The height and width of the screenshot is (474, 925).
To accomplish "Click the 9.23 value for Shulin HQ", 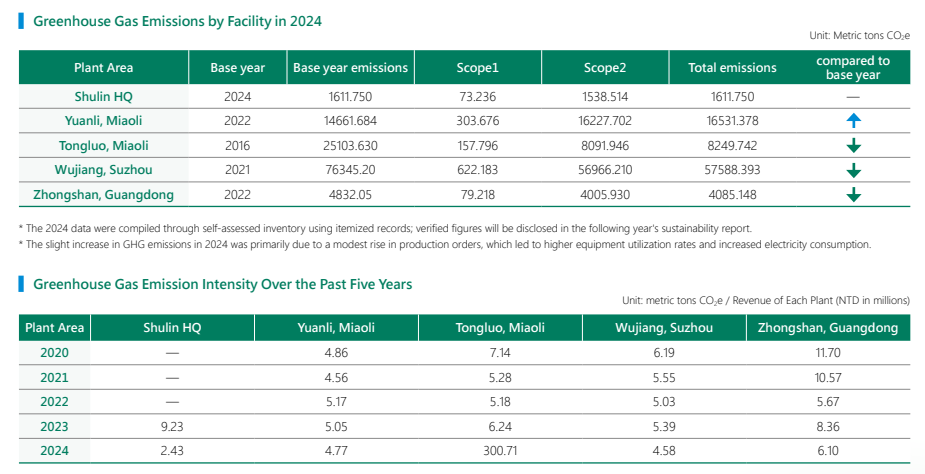I will click(x=172, y=426).
